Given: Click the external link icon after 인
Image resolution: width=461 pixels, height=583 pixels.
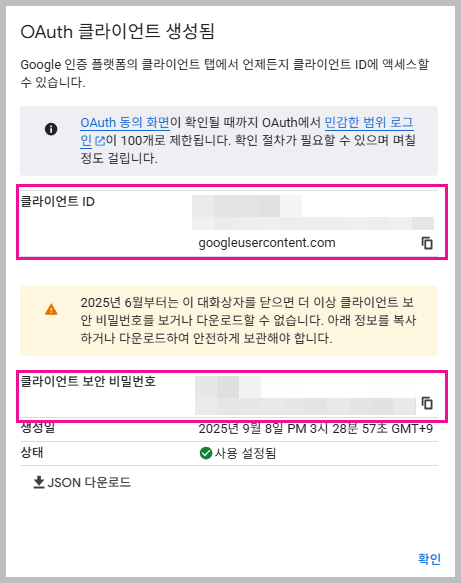Looking at the screenshot, I should click(x=100, y=141).
